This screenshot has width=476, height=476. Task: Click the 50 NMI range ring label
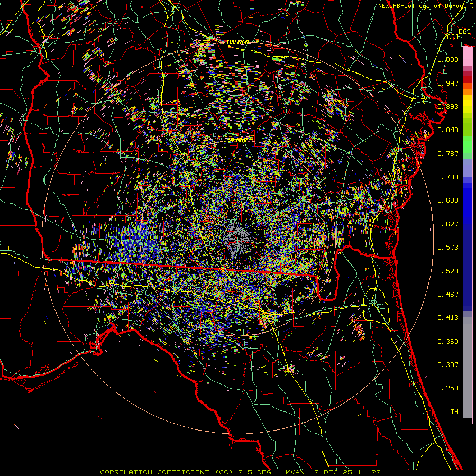[237, 140]
